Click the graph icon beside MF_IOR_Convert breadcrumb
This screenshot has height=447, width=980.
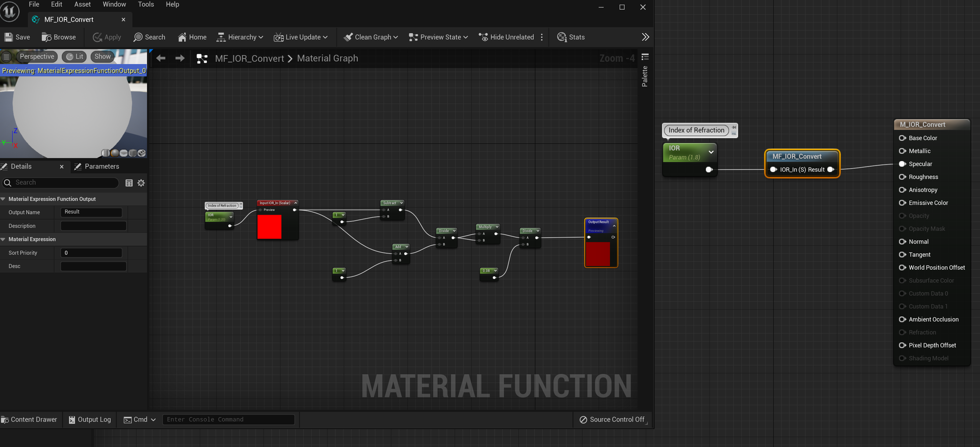[202, 59]
